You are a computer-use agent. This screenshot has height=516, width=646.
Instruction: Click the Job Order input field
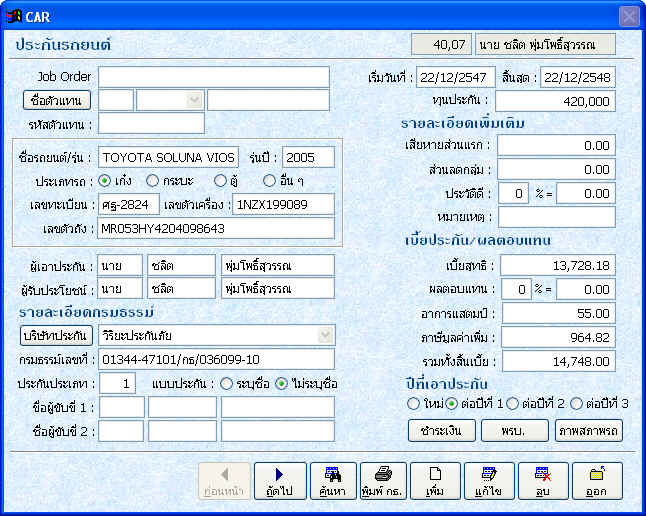[x=213, y=77]
